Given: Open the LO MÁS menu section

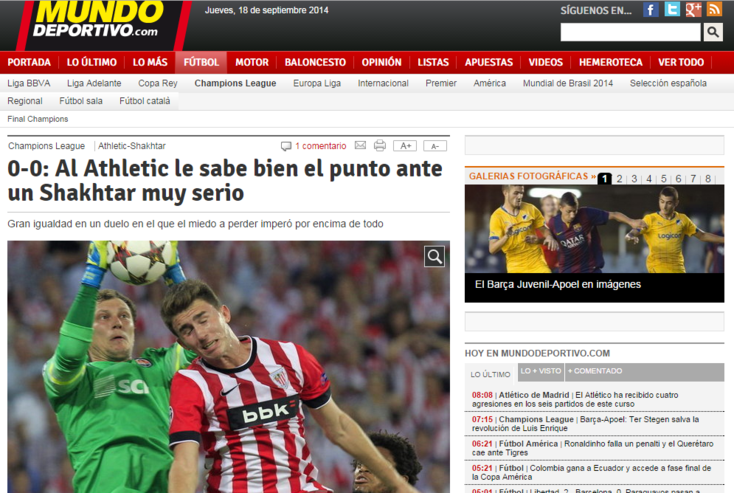Looking at the screenshot, I should [x=150, y=62].
